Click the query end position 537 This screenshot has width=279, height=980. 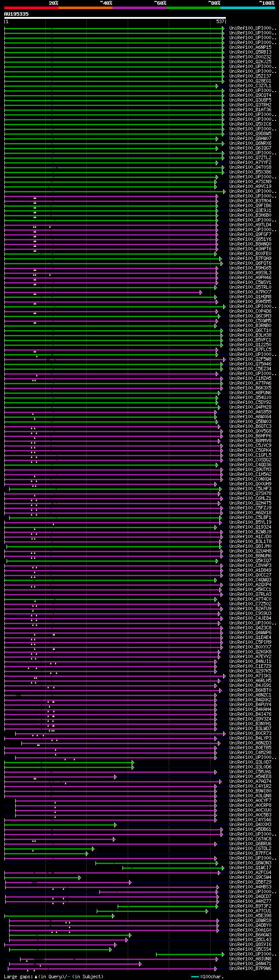click(x=220, y=21)
